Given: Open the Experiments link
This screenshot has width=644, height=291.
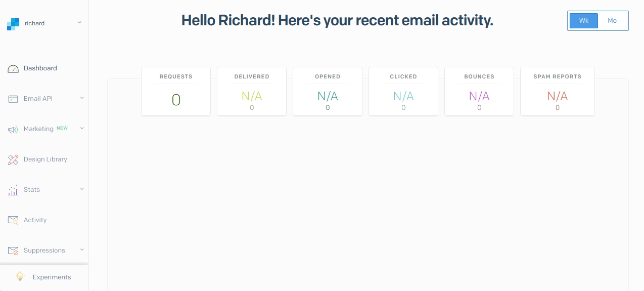Looking at the screenshot, I should [x=52, y=277].
